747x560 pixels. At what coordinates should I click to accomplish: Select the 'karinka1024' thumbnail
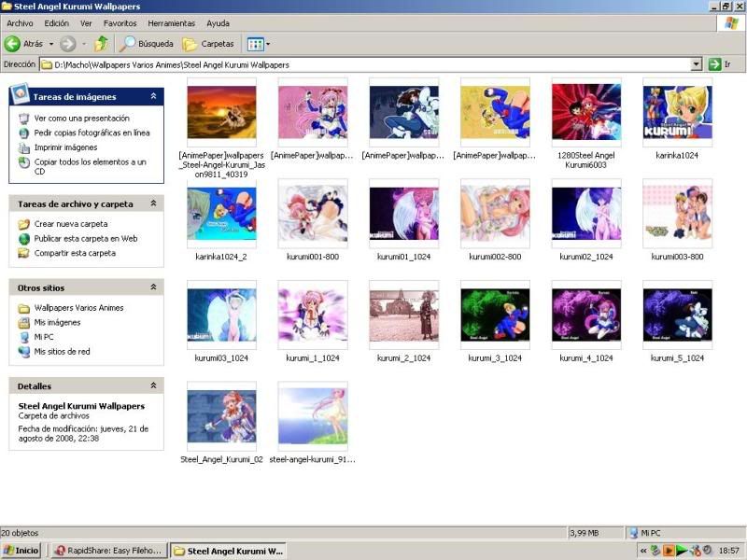coord(678,112)
